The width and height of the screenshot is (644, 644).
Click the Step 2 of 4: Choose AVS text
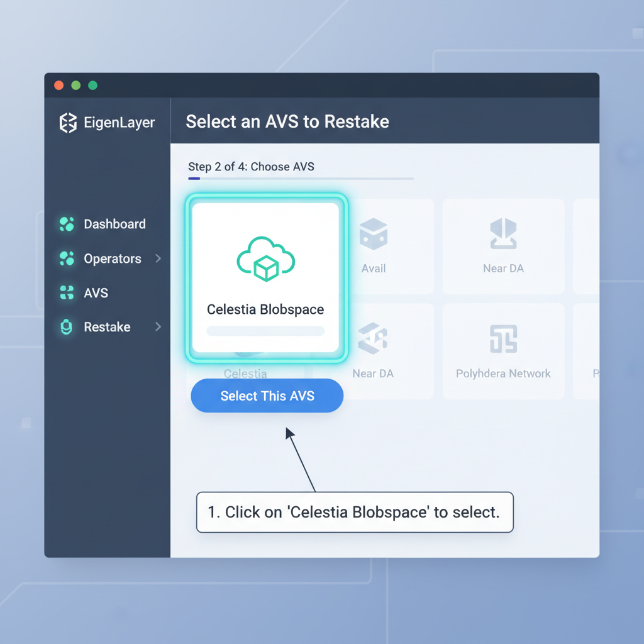[x=251, y=167]
